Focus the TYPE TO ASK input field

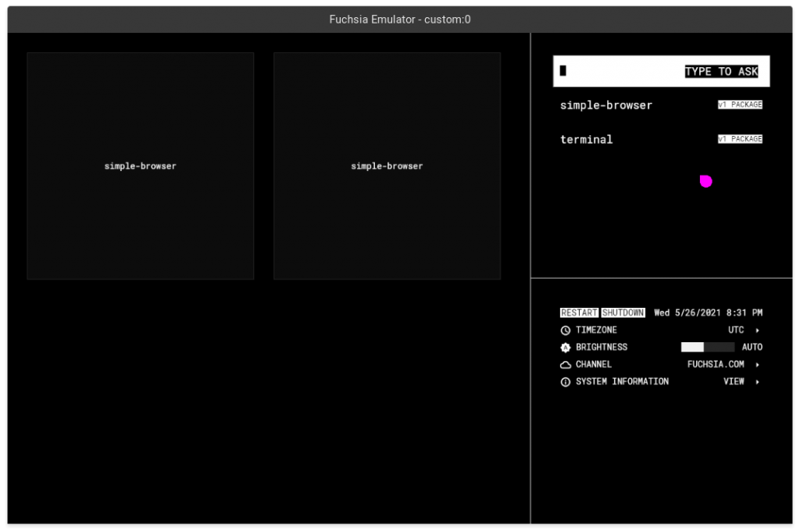click(661, 71)
